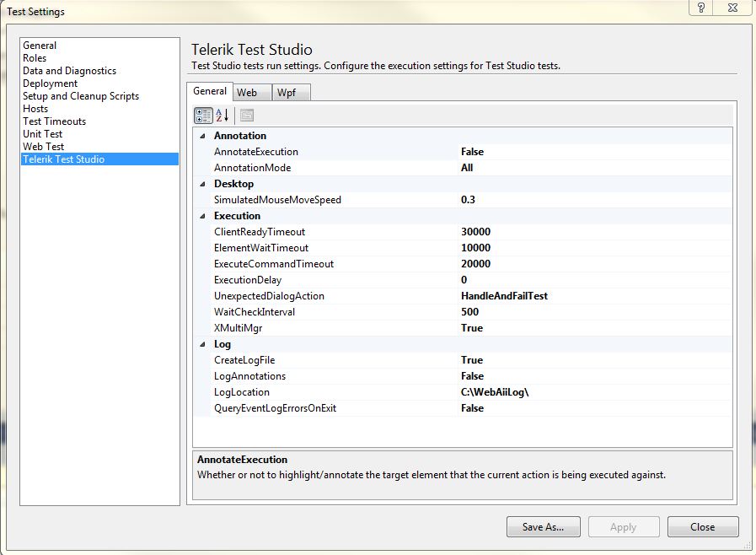Click the CreateLogFile True value

tap(472, 360)
